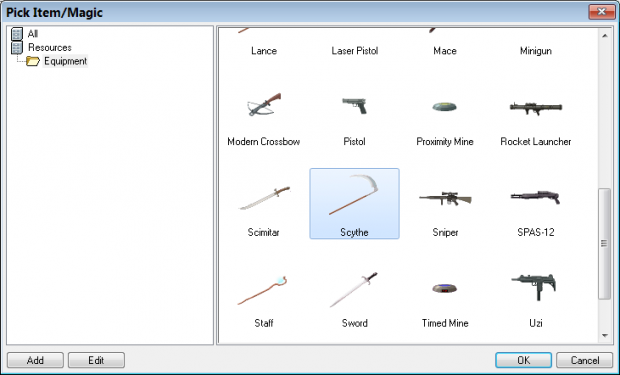The width and height of the screenshot is (620, 375).
Task: Open the Equipment folder in tree
Action: (65, 61)
